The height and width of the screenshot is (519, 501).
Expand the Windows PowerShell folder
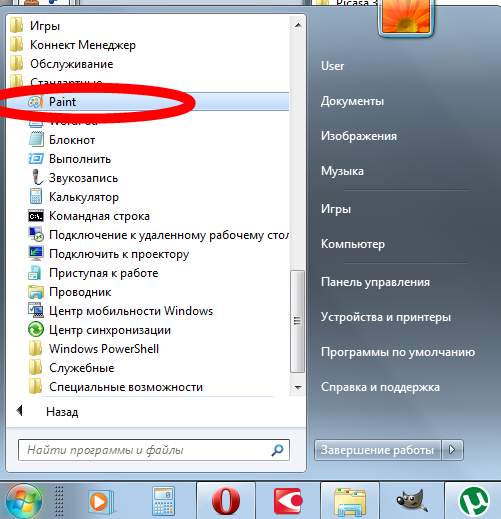point(104,349)
